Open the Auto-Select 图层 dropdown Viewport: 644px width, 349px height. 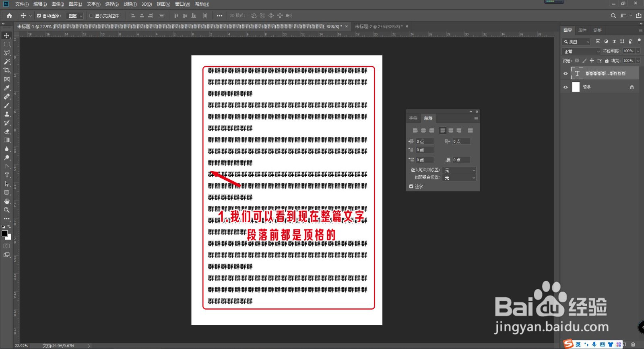[75, 16]
